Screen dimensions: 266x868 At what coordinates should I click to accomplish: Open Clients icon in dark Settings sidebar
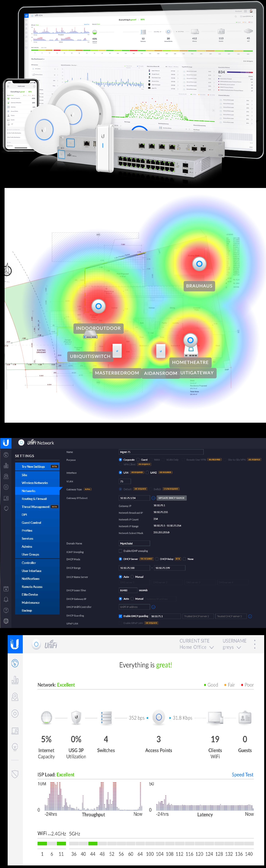[6, 498]
